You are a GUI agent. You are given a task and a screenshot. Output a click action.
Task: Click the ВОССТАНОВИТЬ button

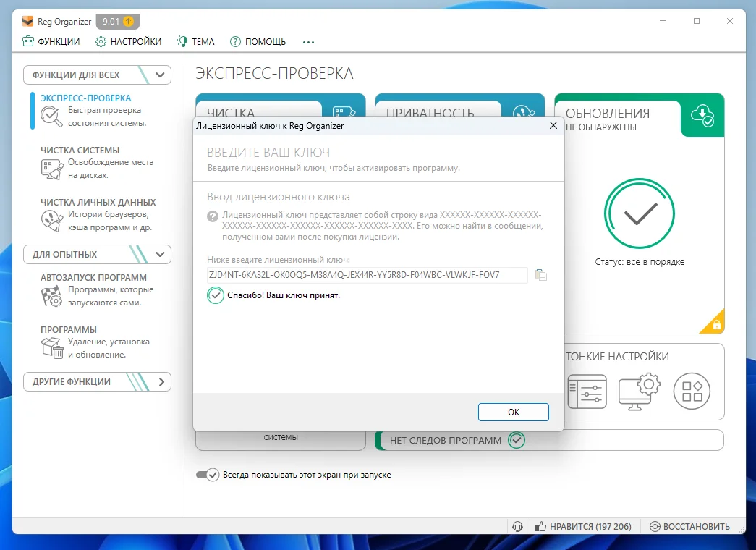point(689,526)
